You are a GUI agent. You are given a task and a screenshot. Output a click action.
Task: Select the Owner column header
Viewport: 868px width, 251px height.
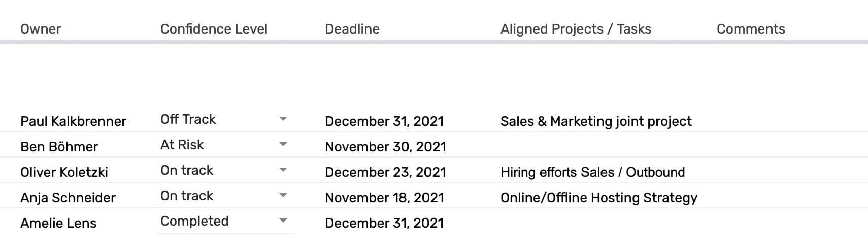(x=41, y=29)
